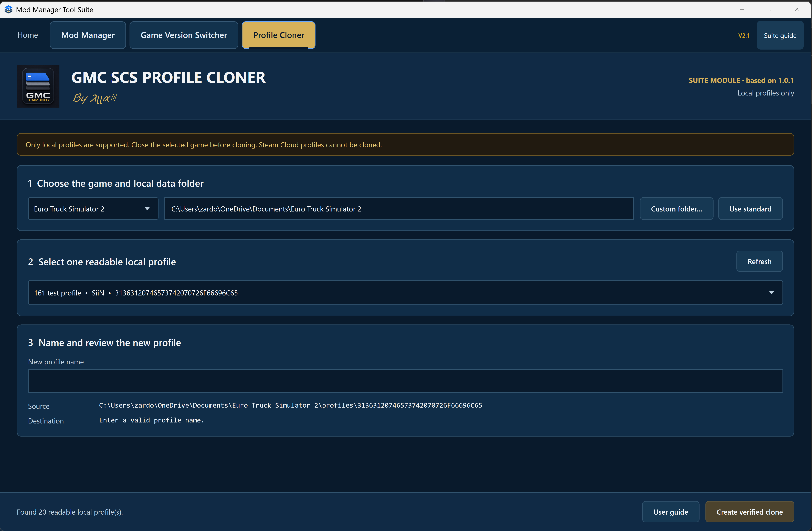Click 'GMC SCS PROFILE CLONER' heading
812x531 pixels.
pyautogui.click(x=168, y=77)
